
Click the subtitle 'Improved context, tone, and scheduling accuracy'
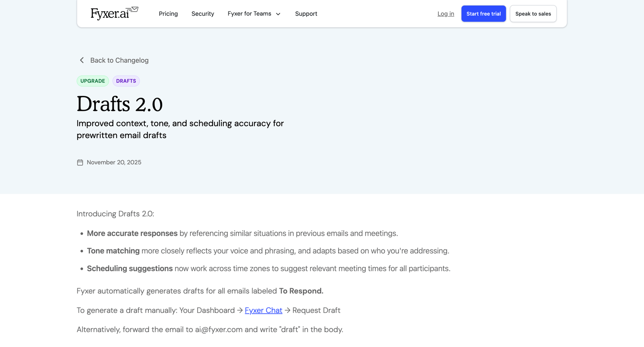[180, 129]
